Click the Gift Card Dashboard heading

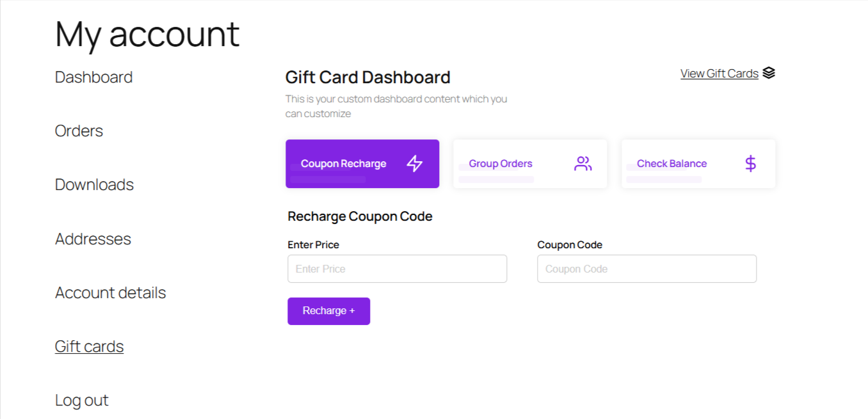point(367,77)
